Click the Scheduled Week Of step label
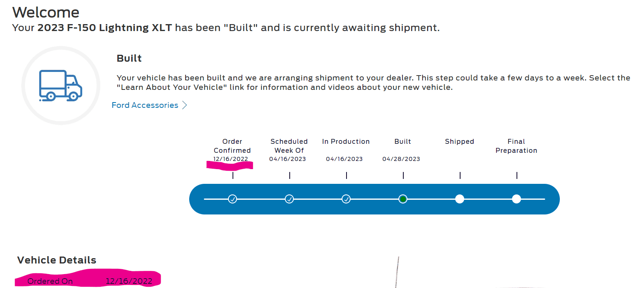The width and height of the screenshot is (644, 288). point(289,146)
